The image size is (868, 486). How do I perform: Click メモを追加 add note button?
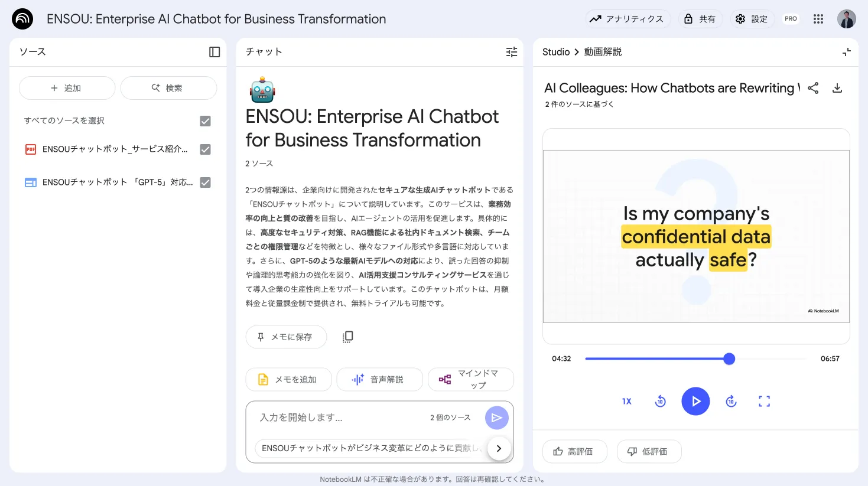pyautogui.click(x=289, y=380)
